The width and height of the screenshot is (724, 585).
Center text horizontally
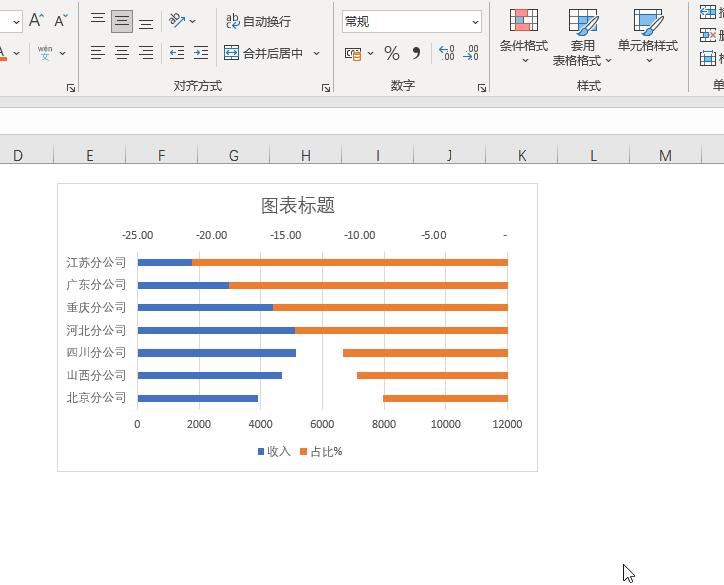pyautogui.click(x=122, y=53)
